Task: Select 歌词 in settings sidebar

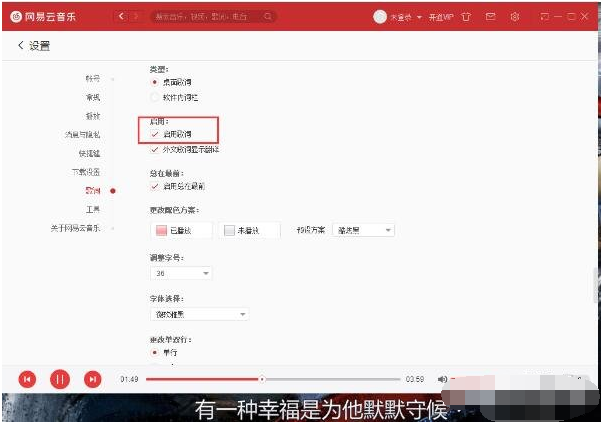Action: click(x=93, y=190)
